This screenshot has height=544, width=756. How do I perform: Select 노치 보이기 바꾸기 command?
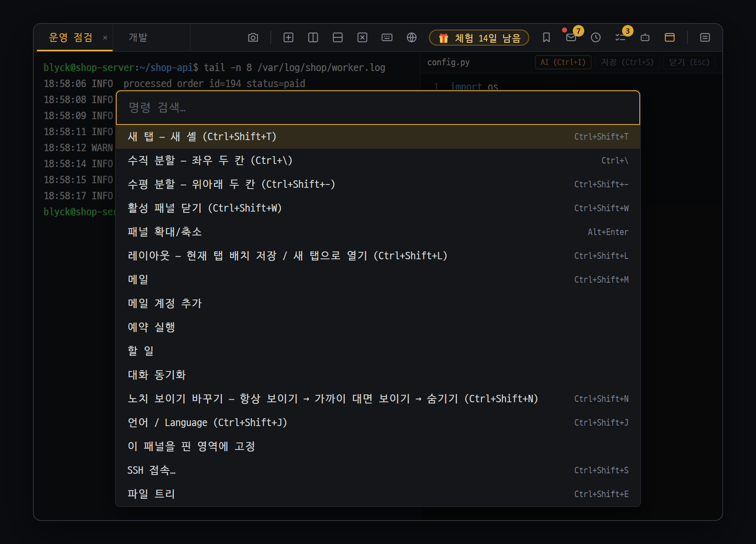(378, 399)
